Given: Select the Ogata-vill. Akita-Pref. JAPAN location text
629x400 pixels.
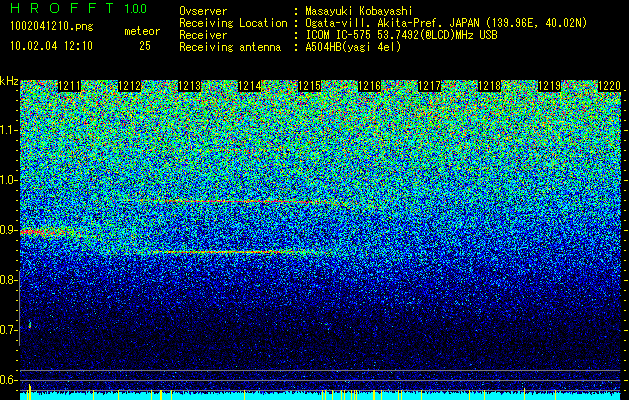Looking at the screenshot, I should [446, 23].
